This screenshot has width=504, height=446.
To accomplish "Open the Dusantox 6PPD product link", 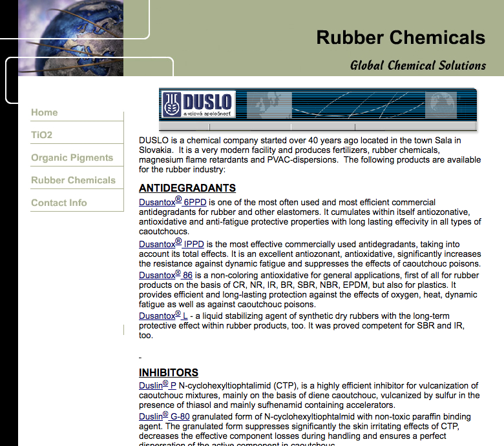I will click(x=173, y=201).
